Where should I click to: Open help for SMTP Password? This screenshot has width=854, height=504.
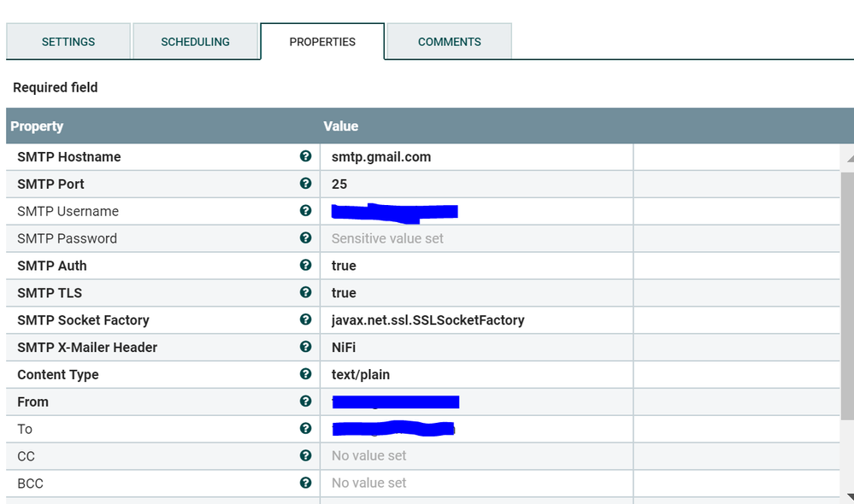coord(305,237)
